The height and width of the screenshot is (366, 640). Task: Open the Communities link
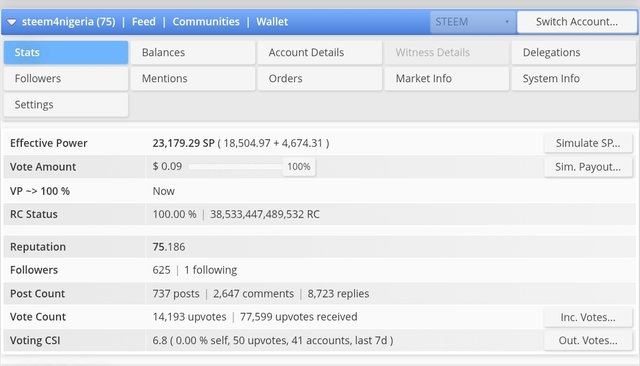[206, 22]
